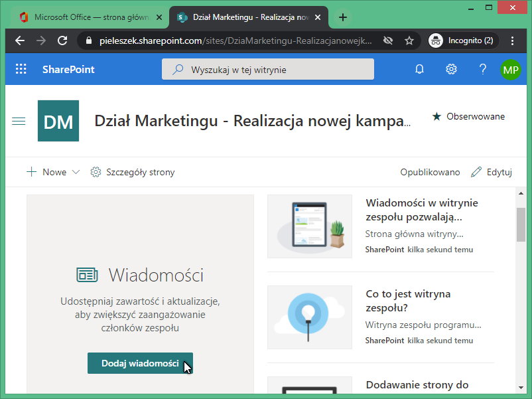This screenshot has height=399, width=532.
Task: Bookmark the page with the address bar star
Action: [x=409, y=40]
